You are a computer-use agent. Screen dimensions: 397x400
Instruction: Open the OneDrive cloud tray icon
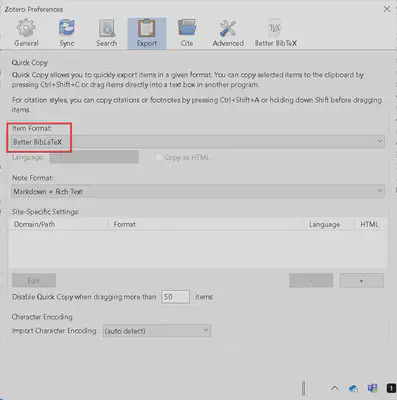tap(353, 388)
